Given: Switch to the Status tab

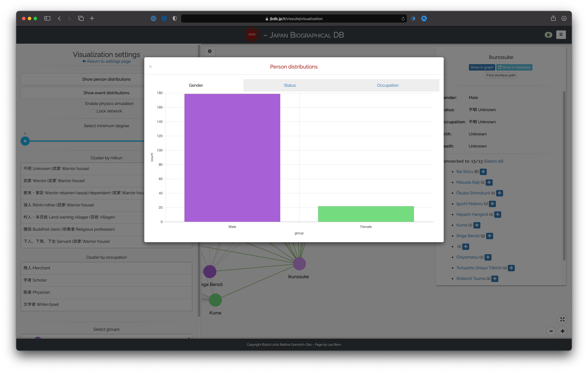Looking at the screenshot, I should point(290,85).
